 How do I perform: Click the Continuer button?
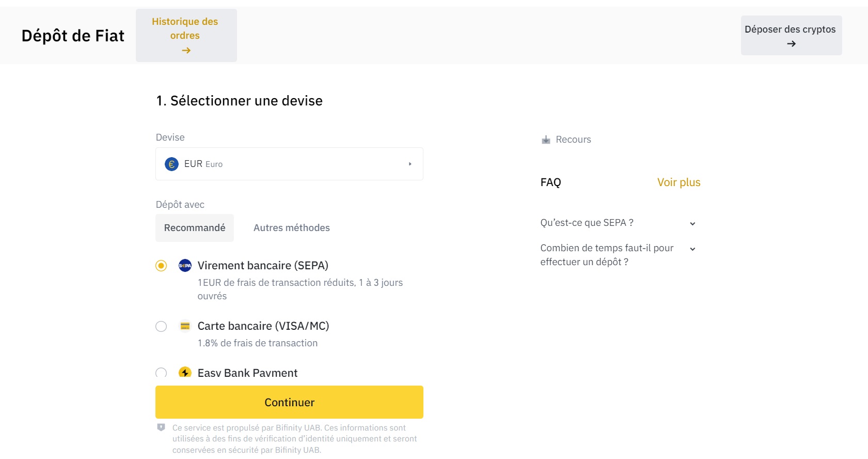[289, 402]
